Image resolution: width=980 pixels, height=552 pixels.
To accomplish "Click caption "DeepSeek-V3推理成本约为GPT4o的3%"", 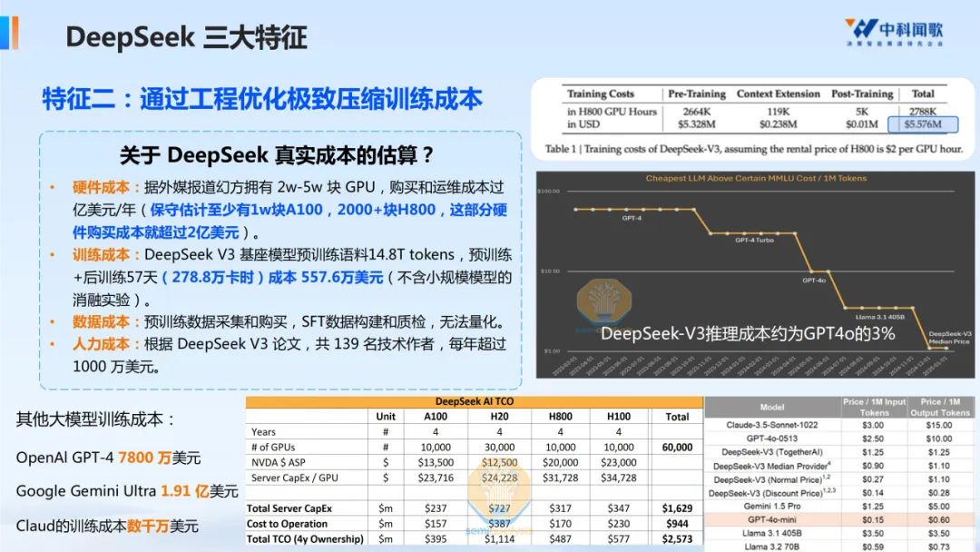I will point(748,333).
